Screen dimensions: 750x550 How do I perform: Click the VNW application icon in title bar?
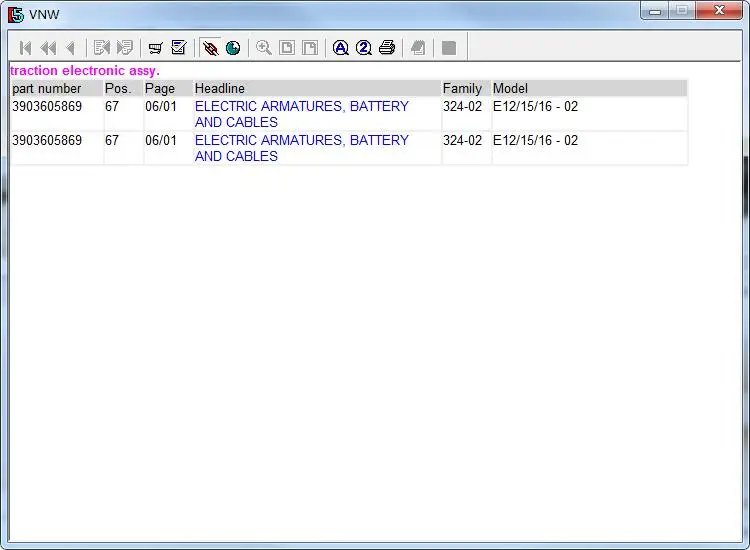[x=15, y=15]
